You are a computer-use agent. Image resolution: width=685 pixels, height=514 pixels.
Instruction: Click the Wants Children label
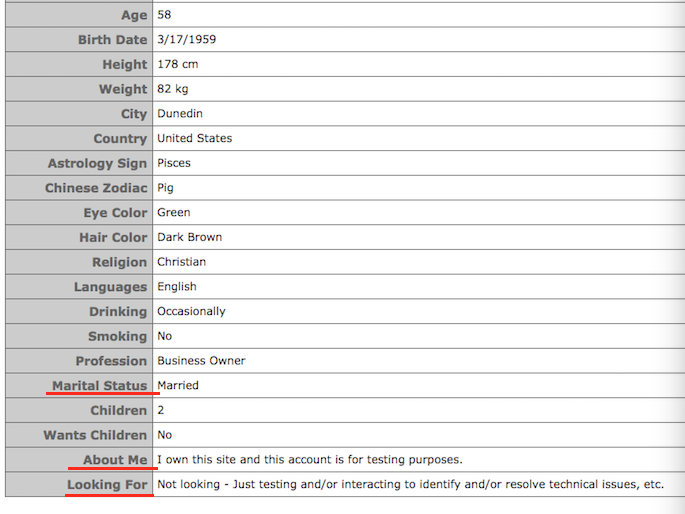(x=95, y=435)
